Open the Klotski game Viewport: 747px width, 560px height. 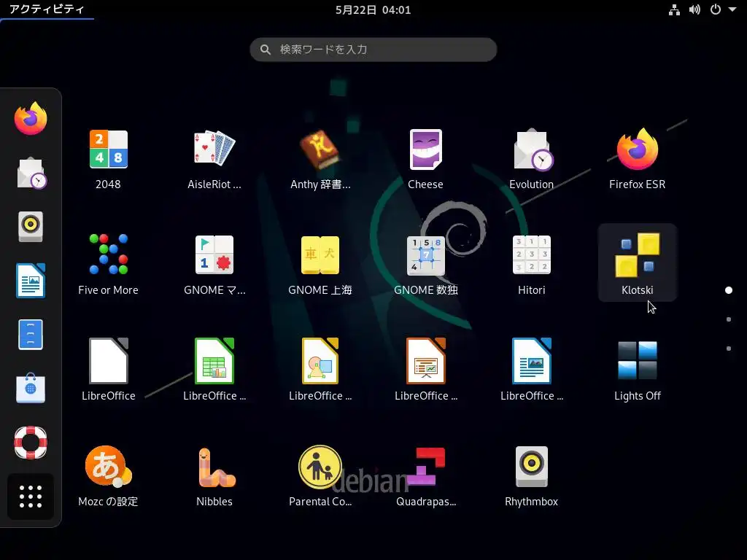[x=638, y=262]
